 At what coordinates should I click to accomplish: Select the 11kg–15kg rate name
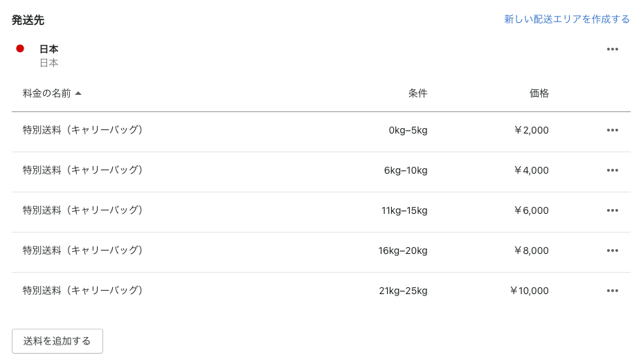tap(82, 210)
